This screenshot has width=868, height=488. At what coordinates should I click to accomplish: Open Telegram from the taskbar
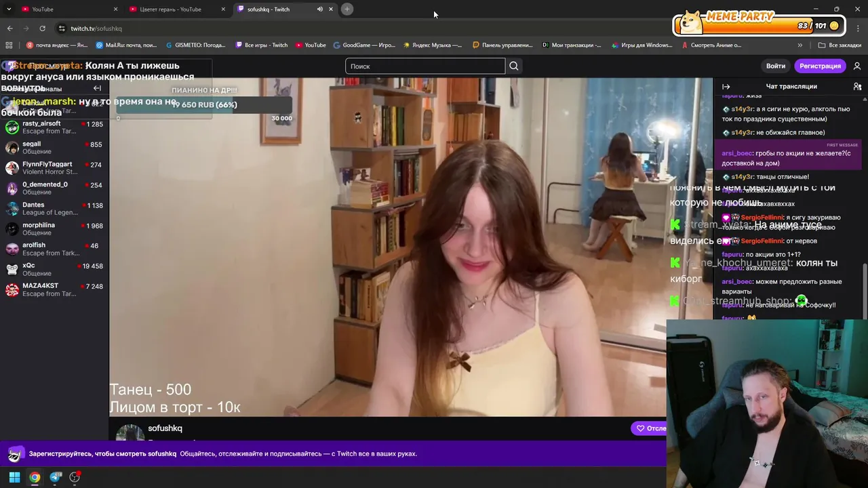(56, 477)
